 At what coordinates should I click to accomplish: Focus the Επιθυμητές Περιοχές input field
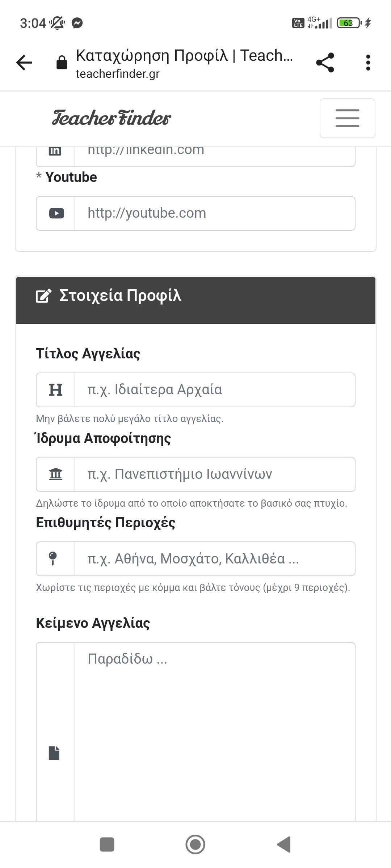pyautogui.click(x=215, y=558)
